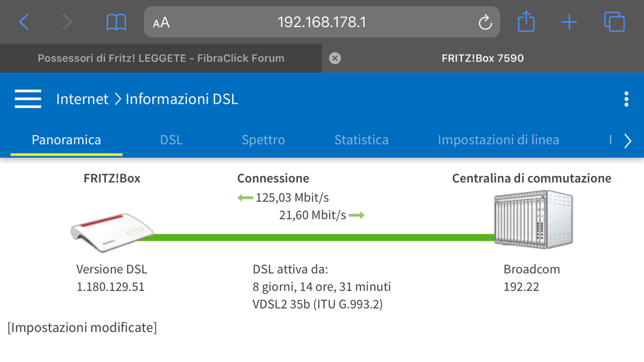Open the Safari share sheet icon
Viewport: 644px width, 362px height.
[x=526, y=23]
